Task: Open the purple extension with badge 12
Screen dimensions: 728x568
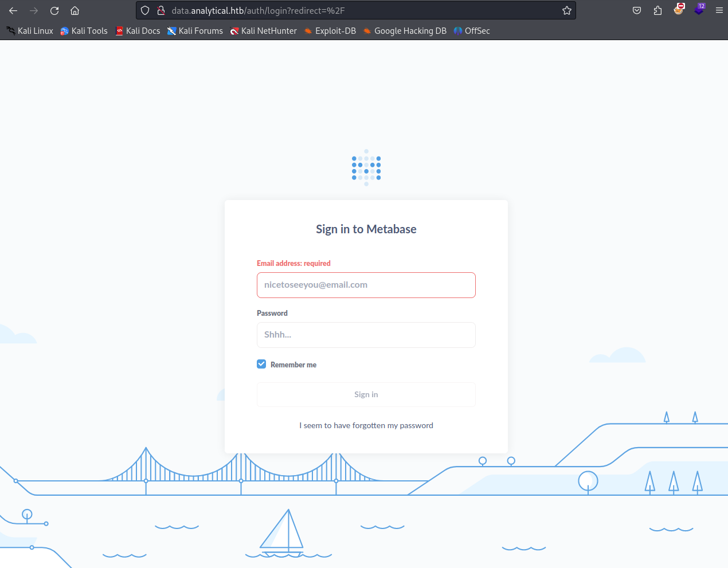Action: (x=699, y=9)
